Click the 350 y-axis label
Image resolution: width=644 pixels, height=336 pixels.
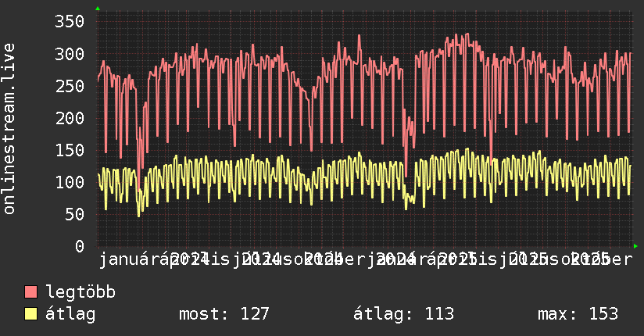pos(70,21)
